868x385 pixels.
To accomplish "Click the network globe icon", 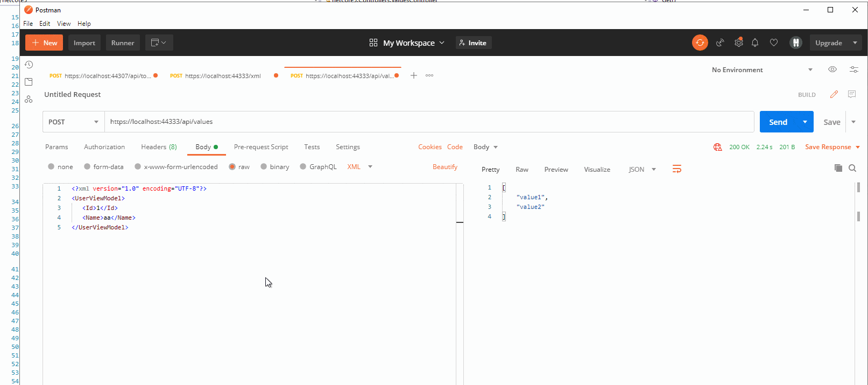I will [717, 147].
